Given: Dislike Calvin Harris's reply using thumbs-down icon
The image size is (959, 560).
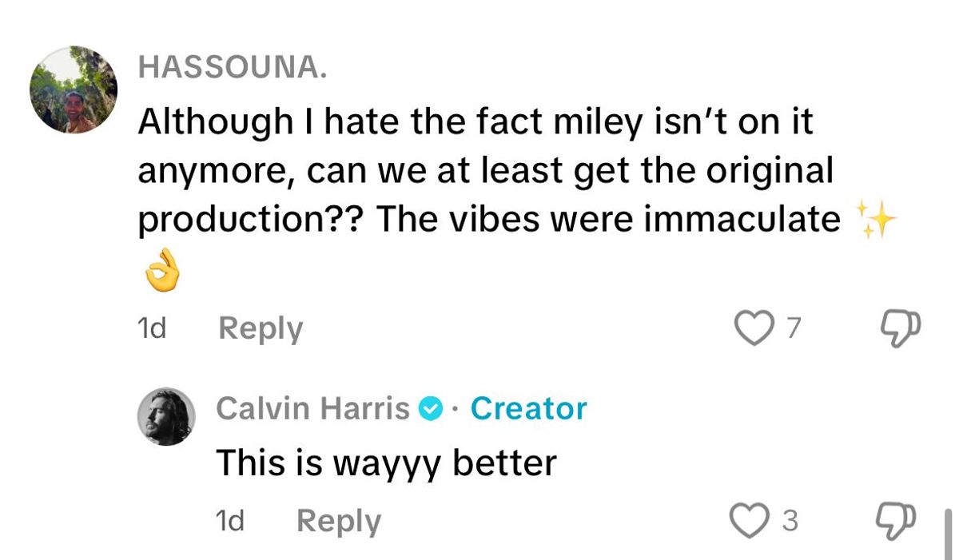Looking at the screenshot, I should [x=895, y=518].
